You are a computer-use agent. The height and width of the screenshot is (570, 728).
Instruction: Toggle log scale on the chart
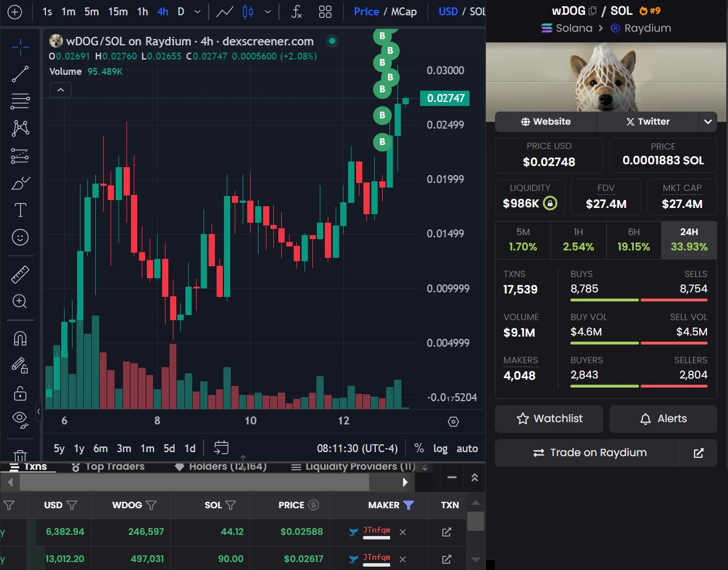(x=441, y=448)
